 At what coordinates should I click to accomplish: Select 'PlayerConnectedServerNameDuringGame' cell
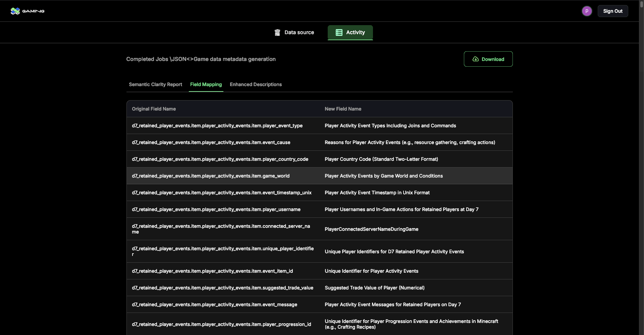point(416,229)
